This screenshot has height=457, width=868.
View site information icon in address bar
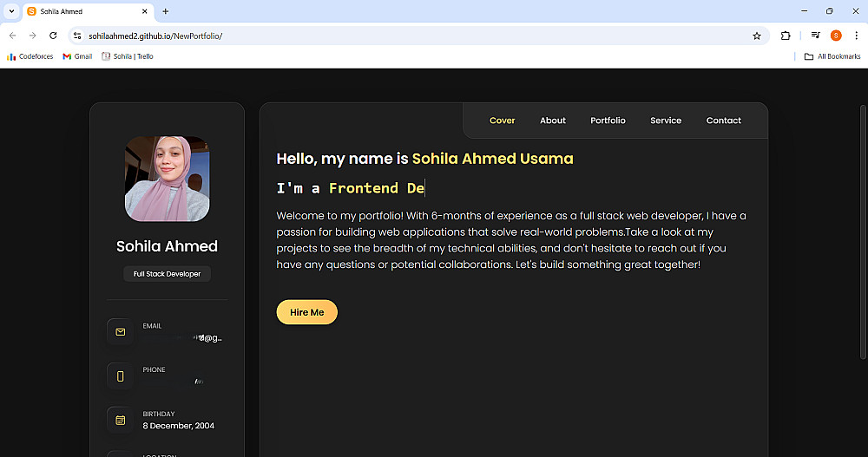pos(77,36)
